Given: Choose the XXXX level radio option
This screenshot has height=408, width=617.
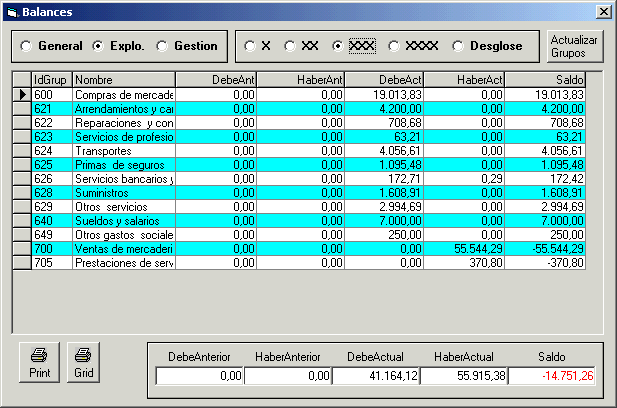Looking at the screenshot, I should click(394, 46).
